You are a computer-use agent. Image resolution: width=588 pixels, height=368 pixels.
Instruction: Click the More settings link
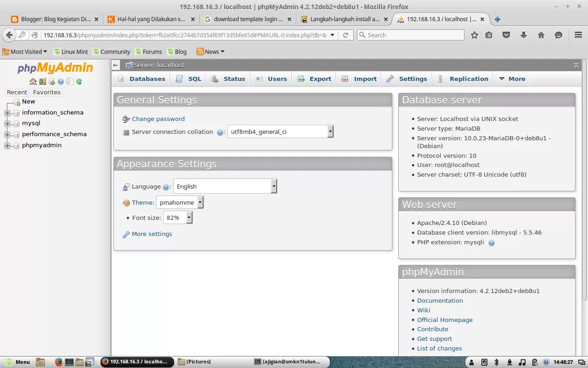152,234
